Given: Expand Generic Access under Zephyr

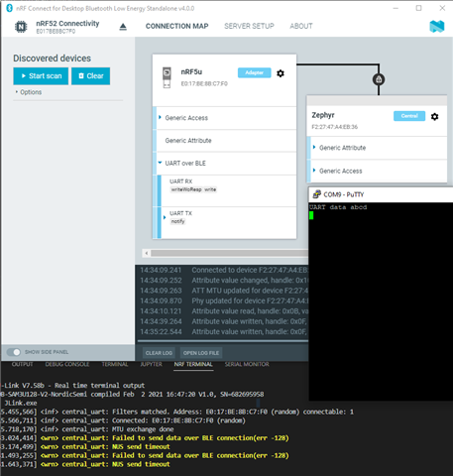Looking at the screenshot, I should coord(314,171).
